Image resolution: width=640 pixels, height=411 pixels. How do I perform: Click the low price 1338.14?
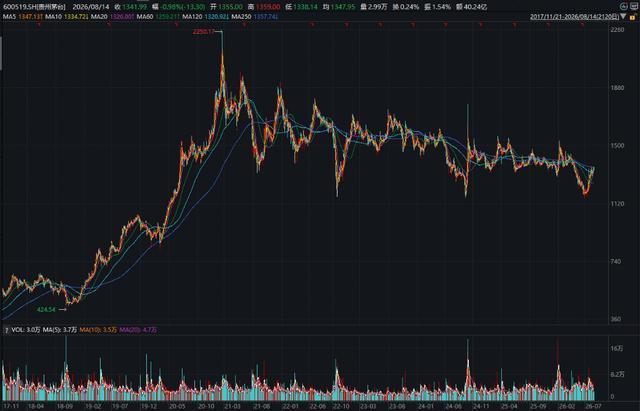coord(305,7)
